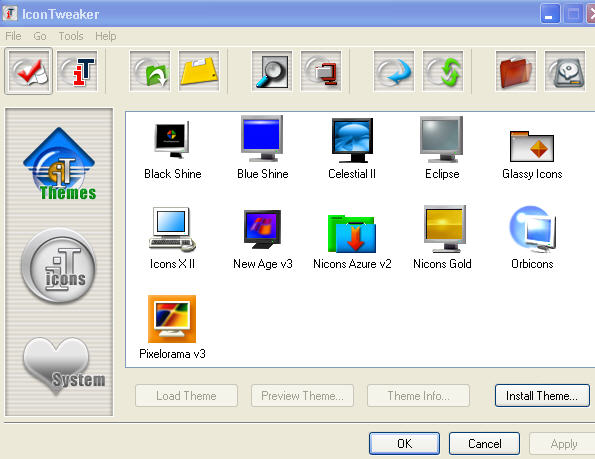Open the System heart section in sidebar

coord(64,366)
